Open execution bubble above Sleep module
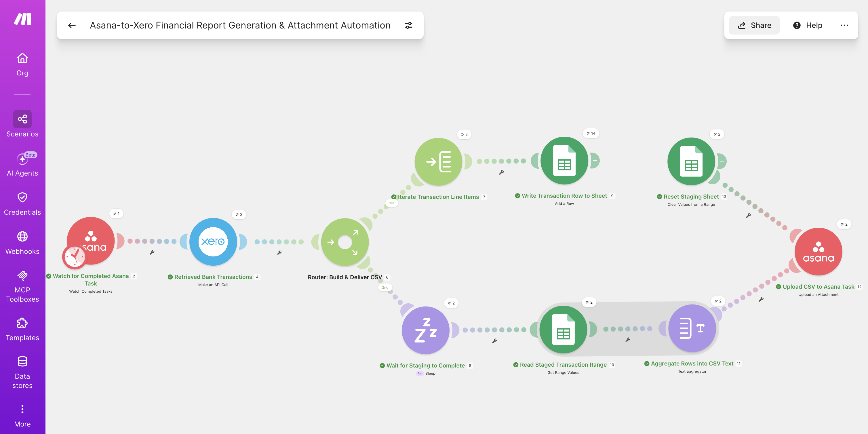Viewport: 868px width, 434px height. (451, 303)
